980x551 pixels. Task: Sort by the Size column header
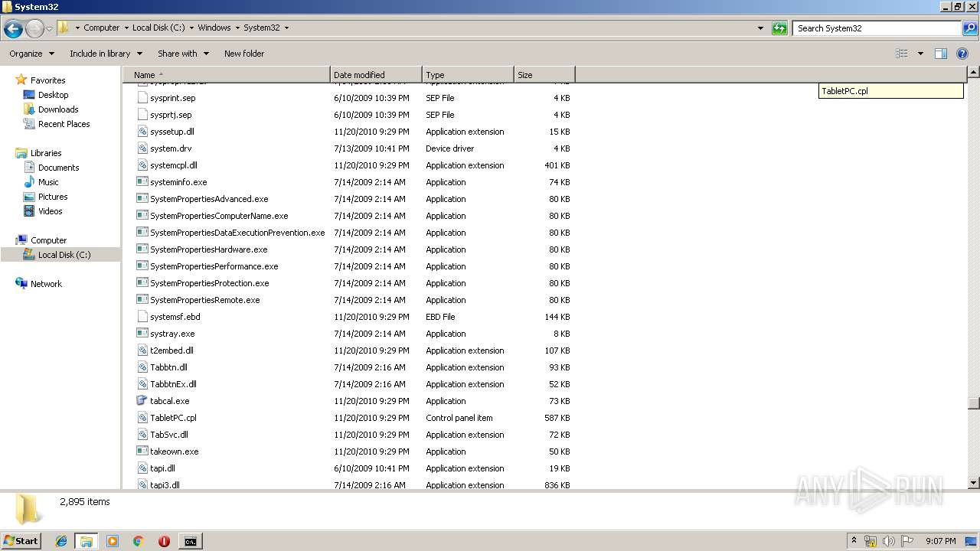pos(544,75)
